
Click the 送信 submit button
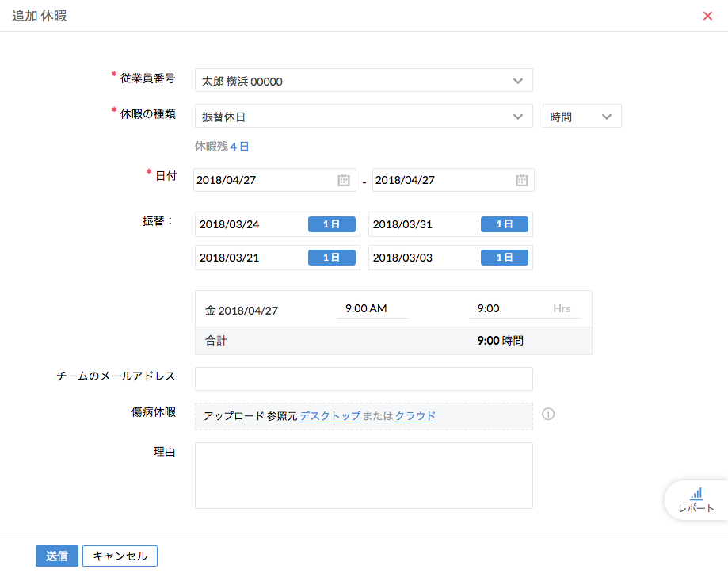[57, 556]
